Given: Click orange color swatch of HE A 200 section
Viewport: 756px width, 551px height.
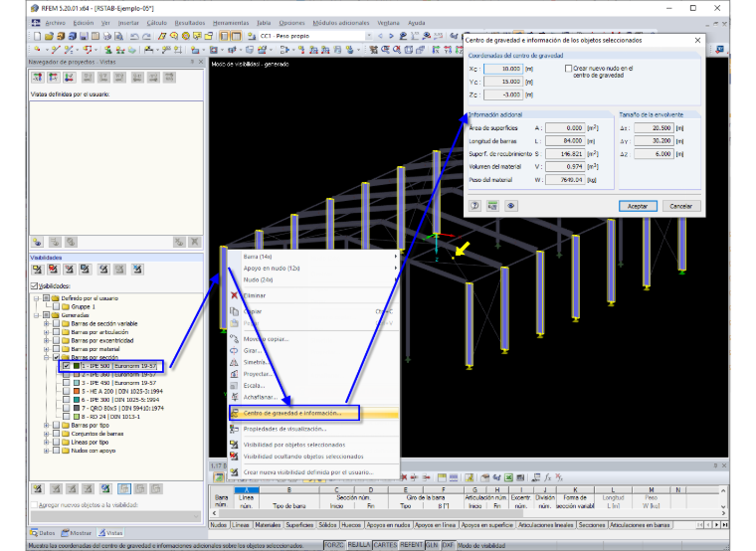Looking at the screenshot, I should (x=77, y=392).
